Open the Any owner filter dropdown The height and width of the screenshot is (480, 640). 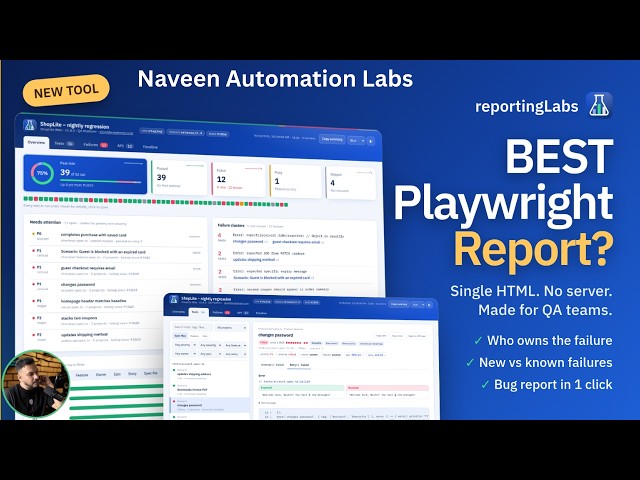coord(185,354)
